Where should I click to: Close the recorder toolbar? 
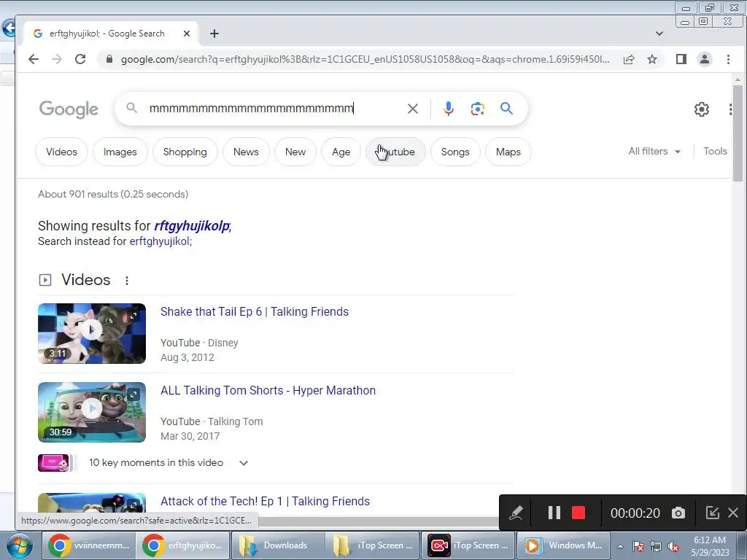coord(733,513)
